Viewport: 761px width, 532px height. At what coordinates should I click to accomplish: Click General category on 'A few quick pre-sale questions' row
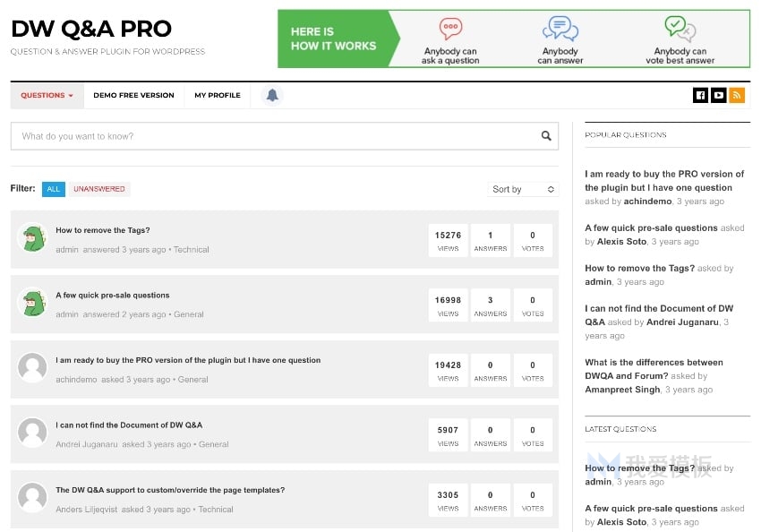coord(188,314)
